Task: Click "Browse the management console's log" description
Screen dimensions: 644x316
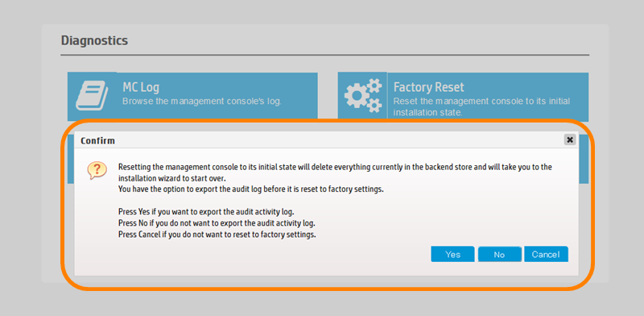Action: coord(202,102)
